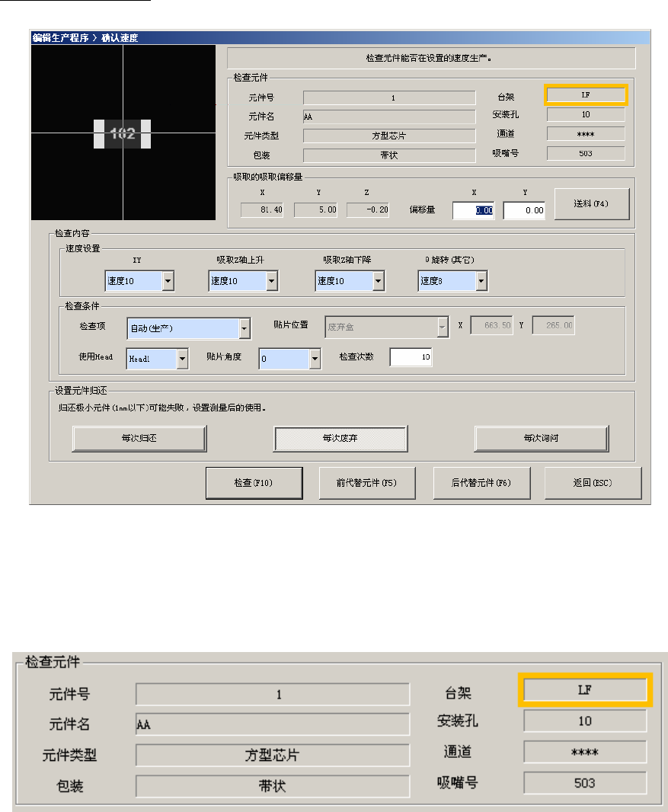Open the 使用Head dropdown
The width and height of the screenshot is (668, 812).
point(182,359)
